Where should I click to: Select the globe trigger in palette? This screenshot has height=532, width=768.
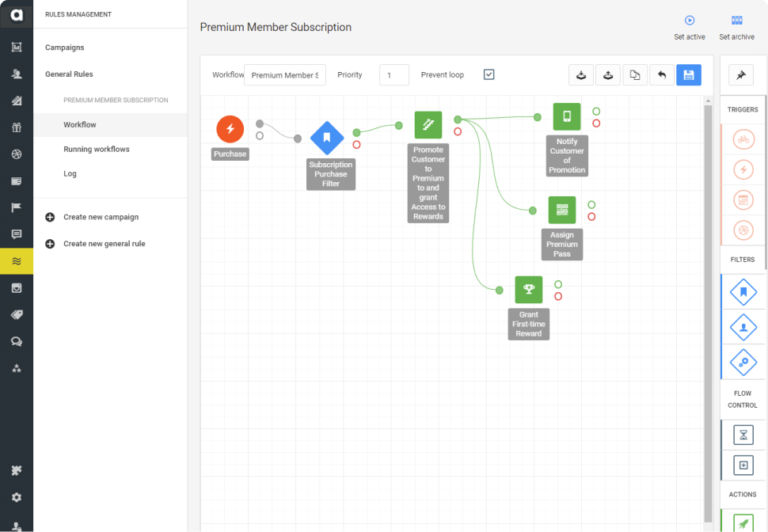tap(743, 230)
